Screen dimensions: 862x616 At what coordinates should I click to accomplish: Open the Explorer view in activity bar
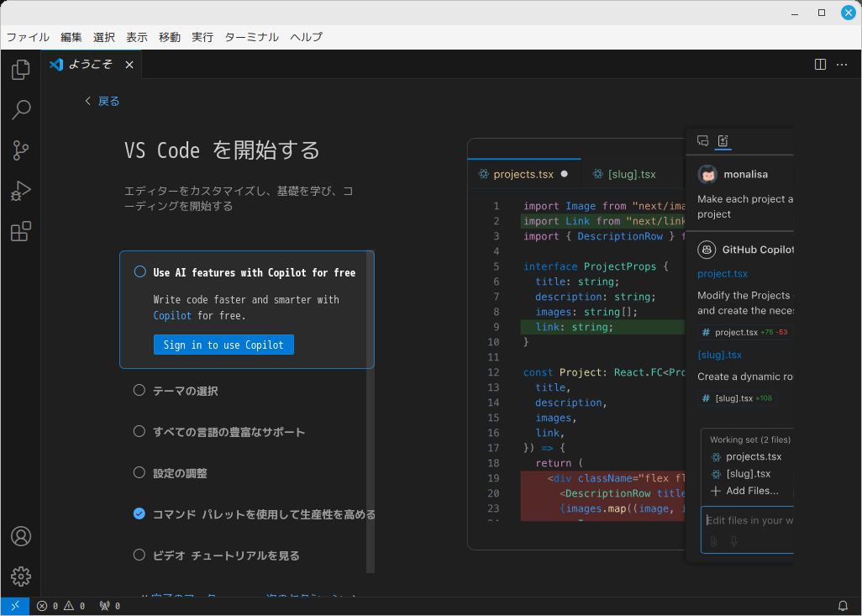tap(21, 70)
